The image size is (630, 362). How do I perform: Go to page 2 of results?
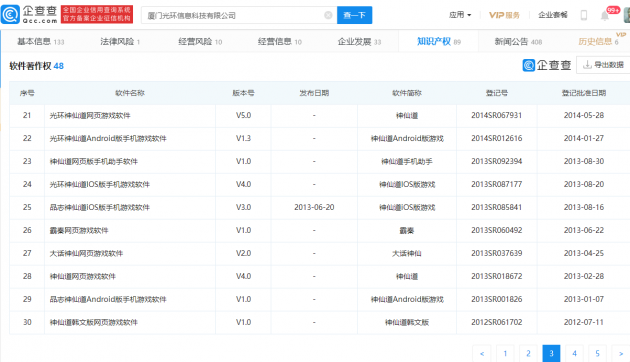point(528,354)
